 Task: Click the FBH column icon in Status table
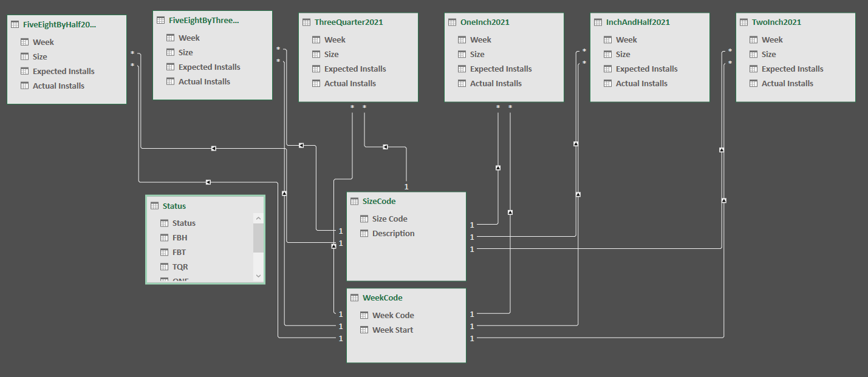(165, 238)
